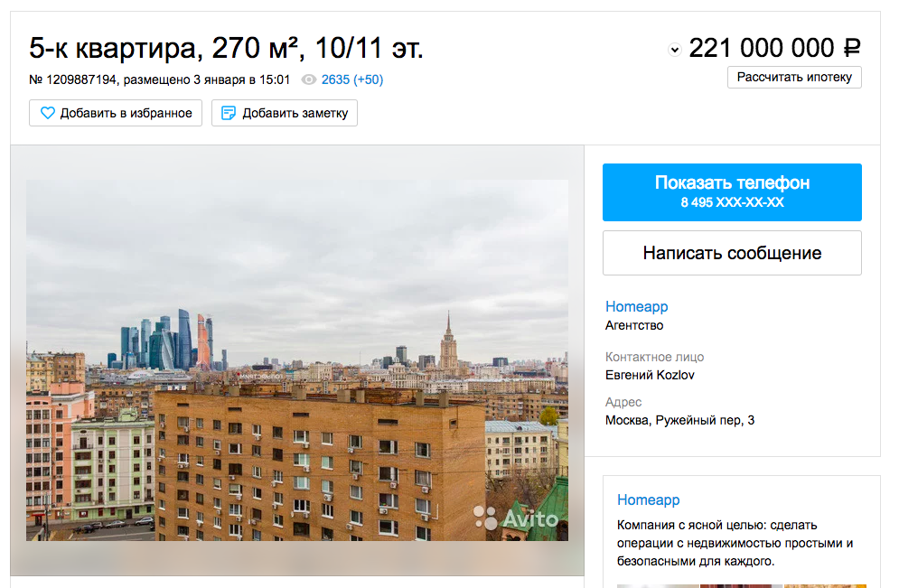Open the Написать сообщение message form
The width and height of the screenshot is (899, 588).
coord(732,253)
